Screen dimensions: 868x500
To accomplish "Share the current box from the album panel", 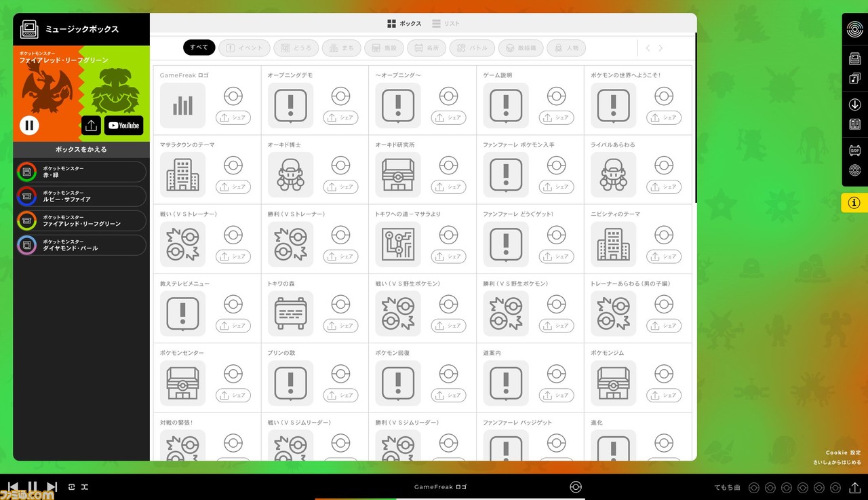I will click(x=92, y=126).
